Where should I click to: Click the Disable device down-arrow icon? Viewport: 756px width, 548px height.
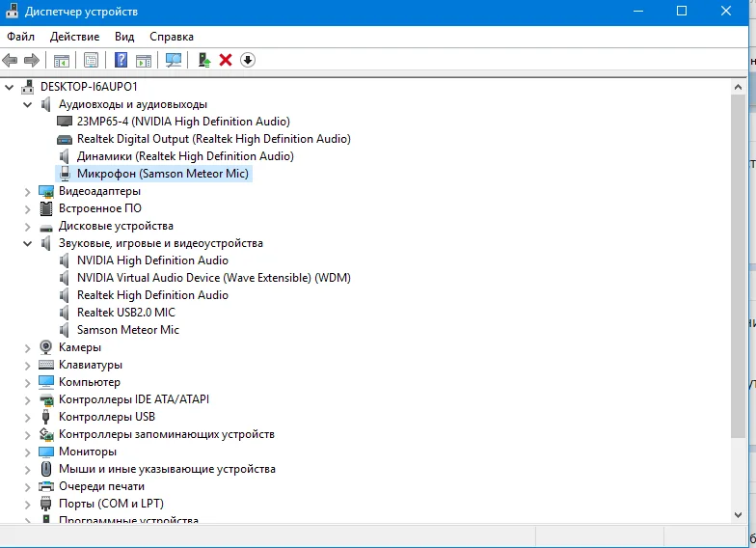tap(248, 60)
